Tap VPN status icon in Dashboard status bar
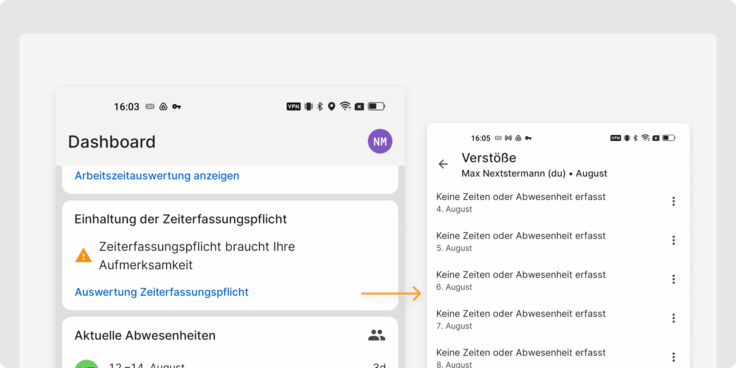This screenshot has height=368, width=736. tap(293, 107)
